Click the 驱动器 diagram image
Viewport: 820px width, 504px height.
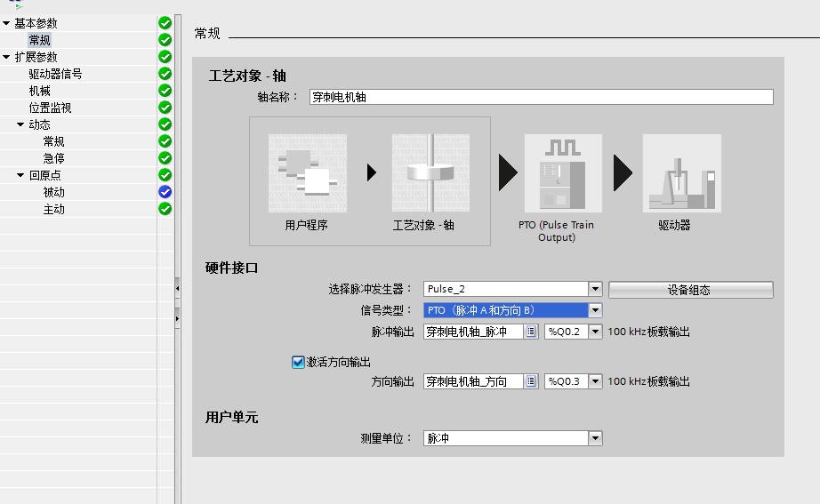click(682, 173)
